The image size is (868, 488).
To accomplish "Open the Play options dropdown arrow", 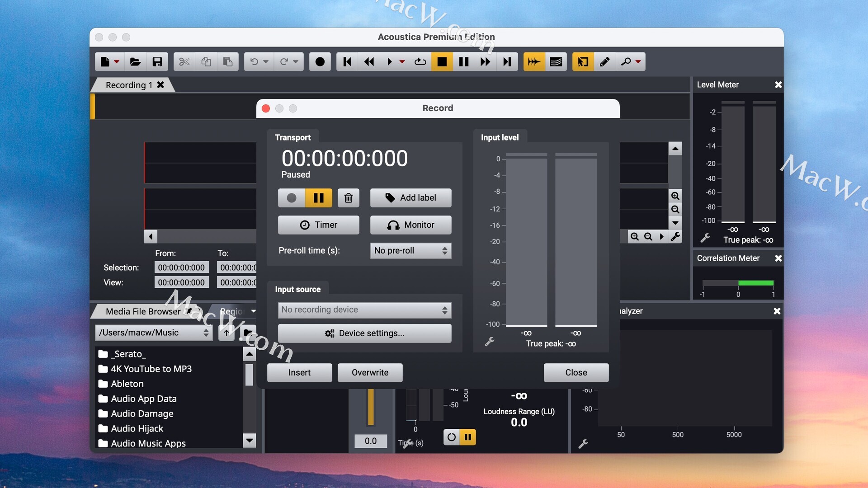I will click(x=402, y=62).
